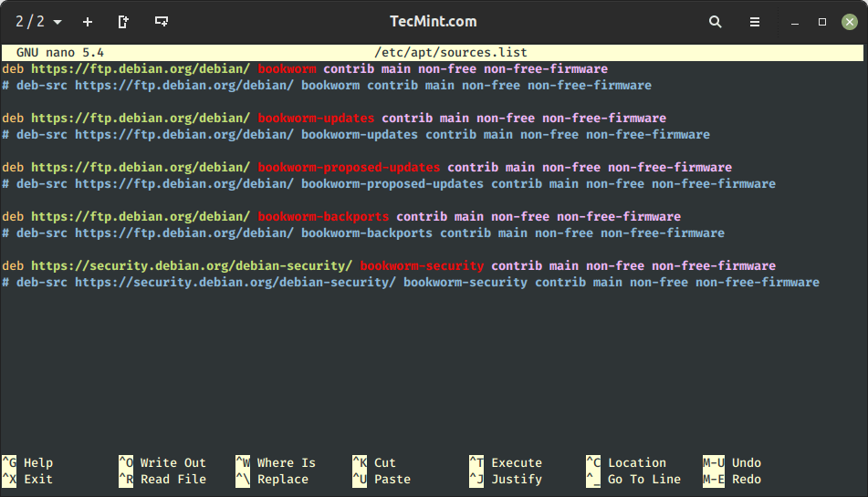The height and width of the screenshot is (497, 868).
Task: Click the GNU nano 5.4 version text
Action: coord(60,53)
